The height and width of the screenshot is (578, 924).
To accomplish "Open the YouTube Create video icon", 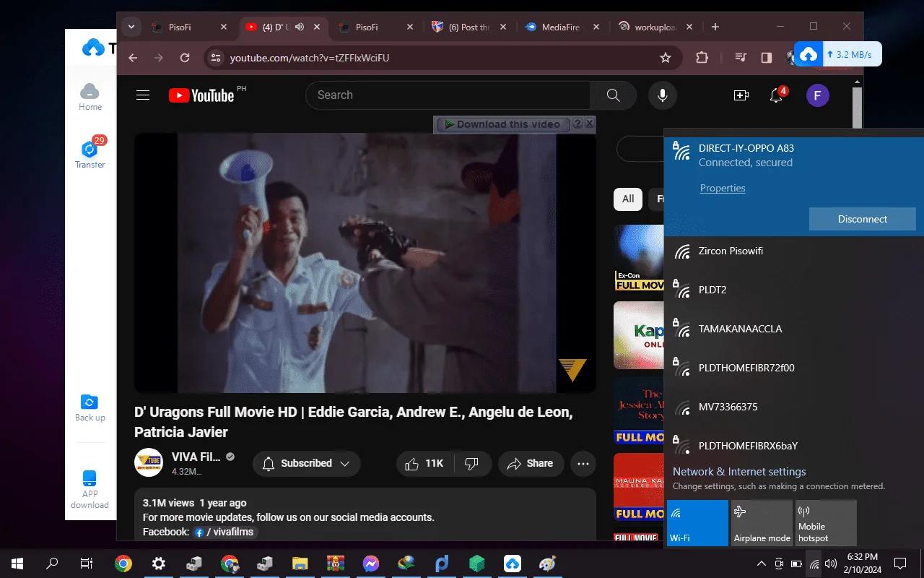I will click(741, 95).
